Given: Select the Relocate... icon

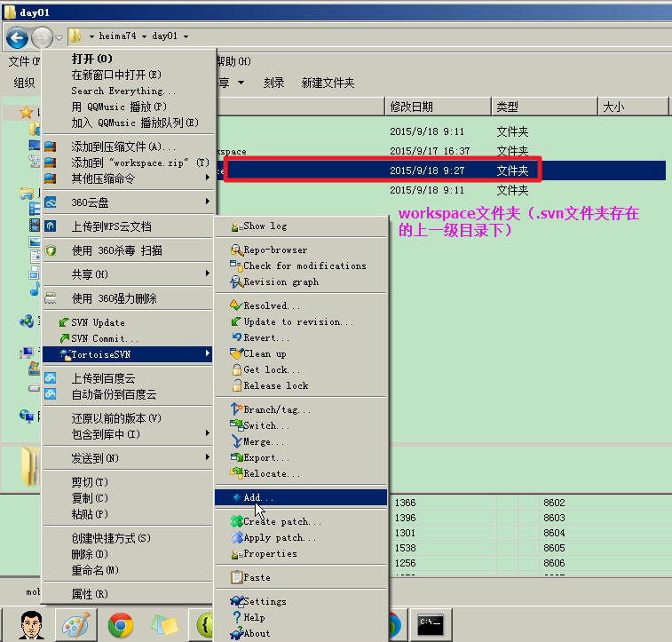Looking at the screenshot, I should (236, 473).
